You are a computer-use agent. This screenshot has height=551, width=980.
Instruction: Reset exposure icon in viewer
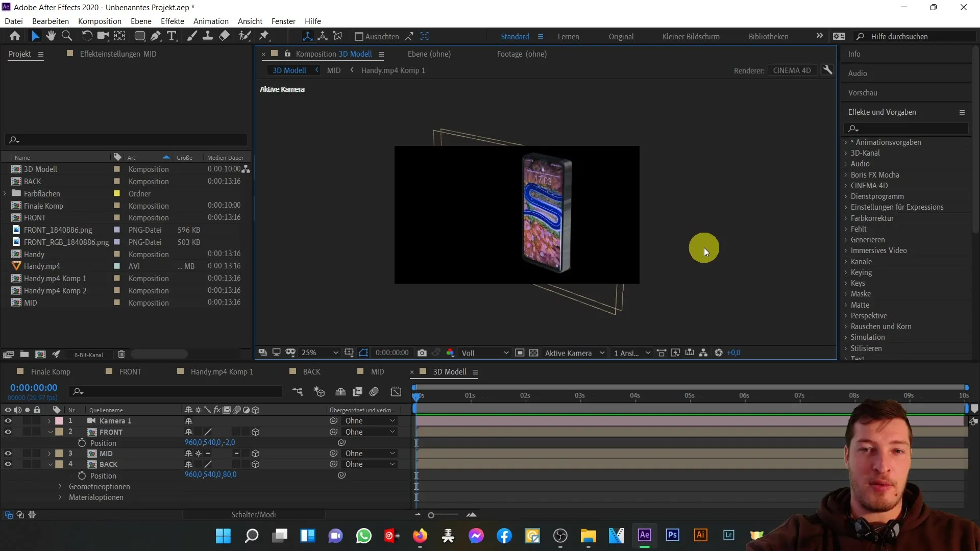[x=719, y=353]
